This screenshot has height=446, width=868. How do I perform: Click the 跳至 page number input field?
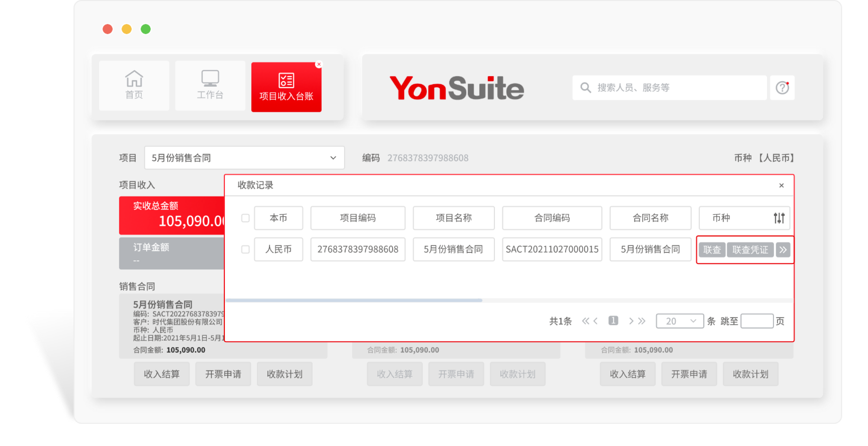click(x=757, y=321)
